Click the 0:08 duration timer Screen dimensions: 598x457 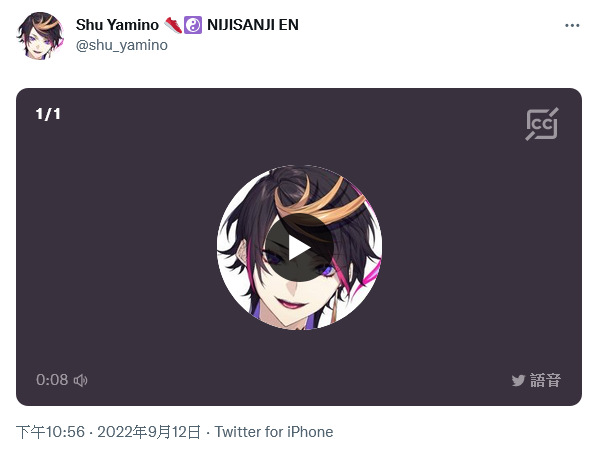52,380
